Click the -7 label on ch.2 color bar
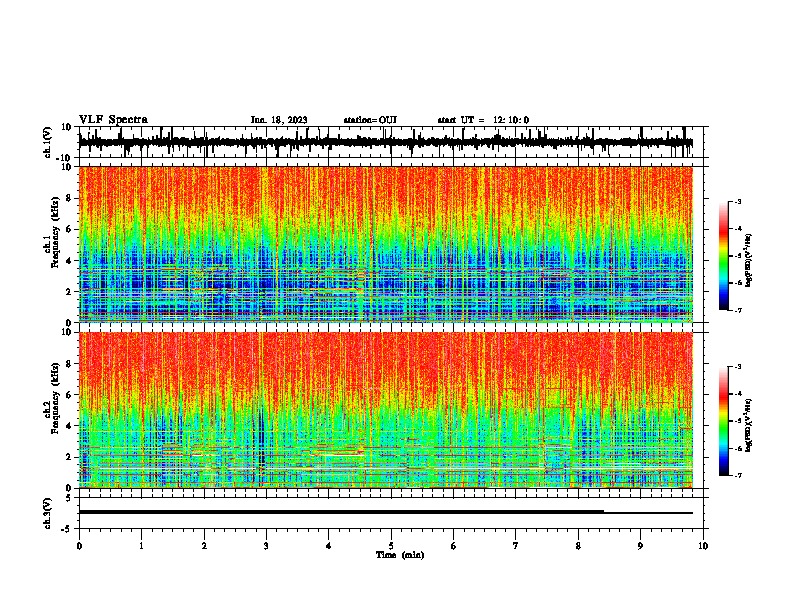The height and width of the screenshot is (612, 792). [738, 475]
